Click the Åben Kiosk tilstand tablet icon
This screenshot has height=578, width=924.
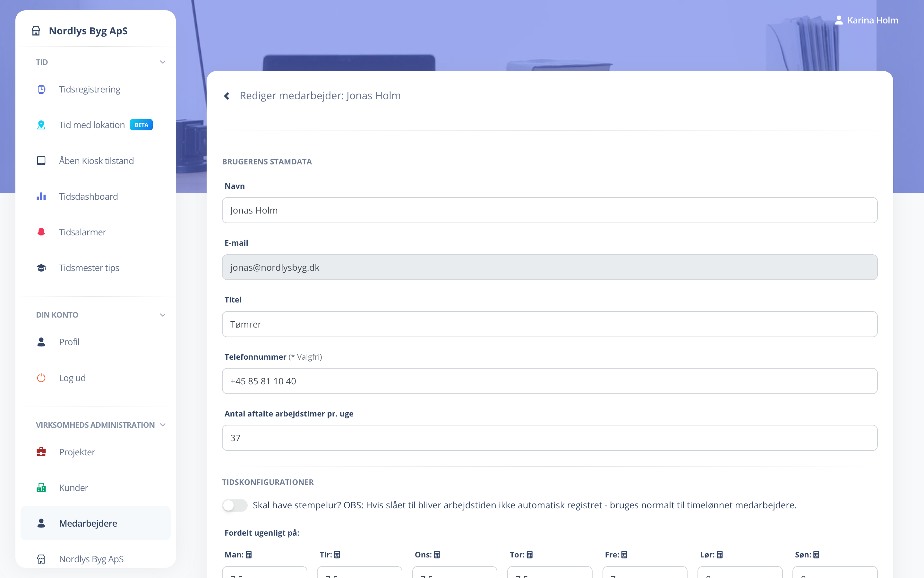click(x=41, y=161)
